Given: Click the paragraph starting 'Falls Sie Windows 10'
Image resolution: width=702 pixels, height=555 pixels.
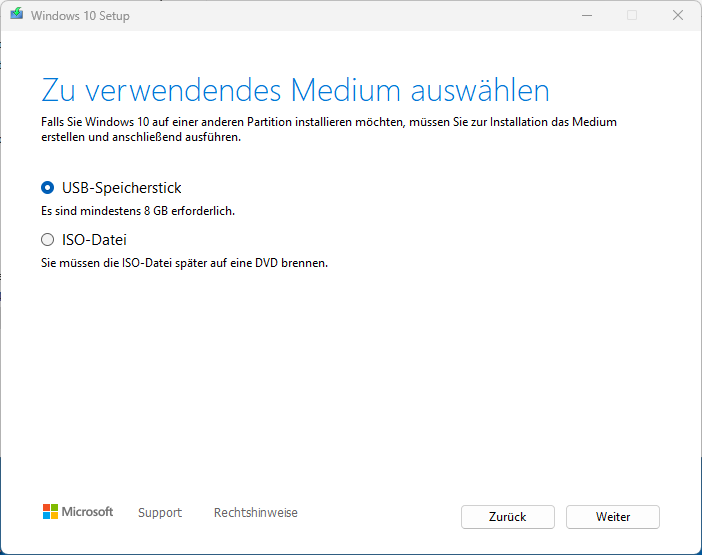Looking at the screenshot, I should point(329,129).
